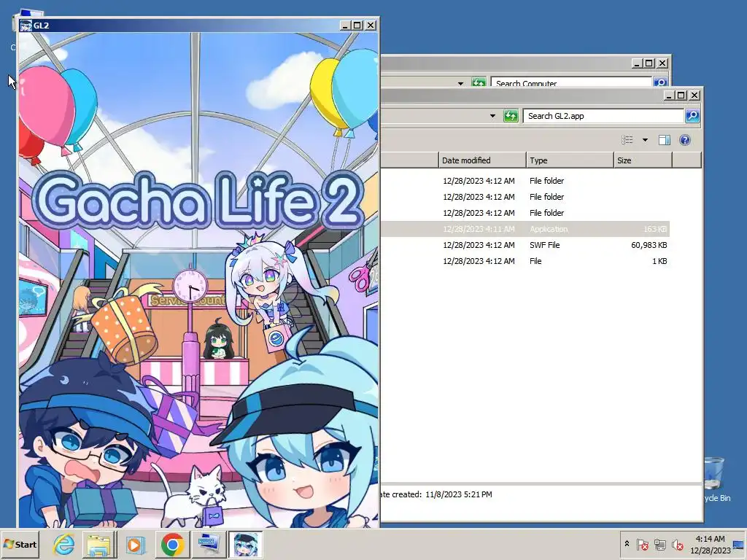Select the third File folder row
The height and width of the screenshot is (560, 747).
pyautogui.click(x=525, y=213)
